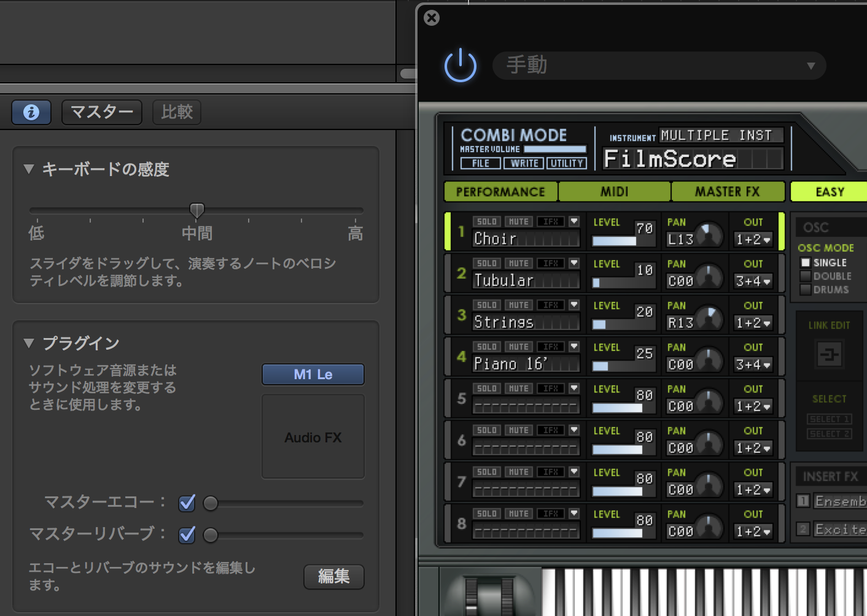
Task: Open the 比較 tab in the inspector
Action: click(x=176, y=112)
